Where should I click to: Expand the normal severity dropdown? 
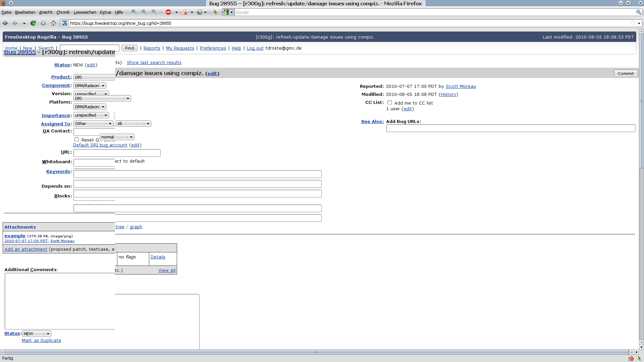coord(117,137)
